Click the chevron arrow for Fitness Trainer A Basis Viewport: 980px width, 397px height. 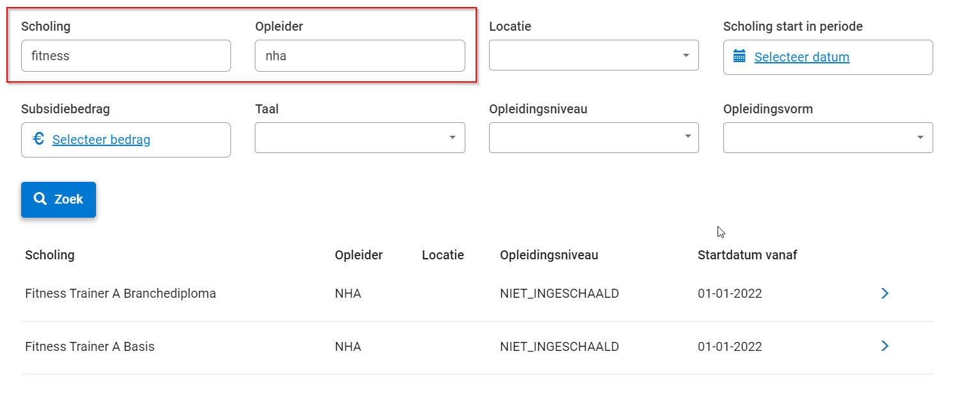click(x=885, y=346)
